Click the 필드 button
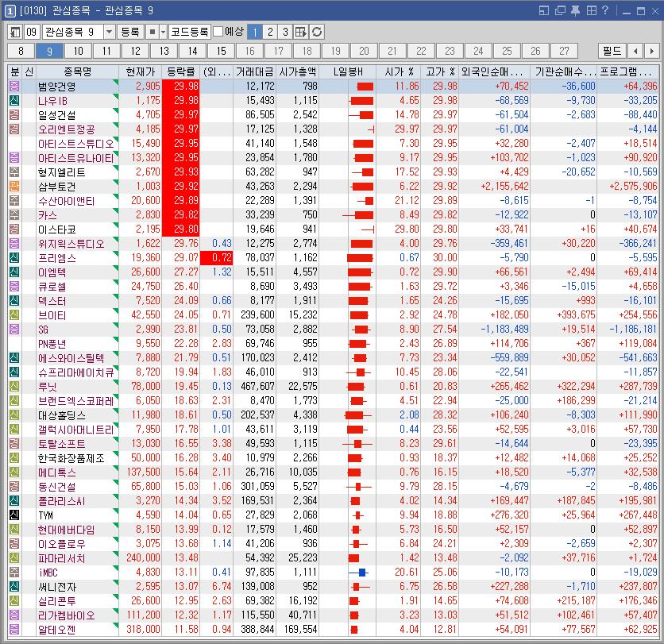Viewport: 664px width, 644px height. coord(612,52)
